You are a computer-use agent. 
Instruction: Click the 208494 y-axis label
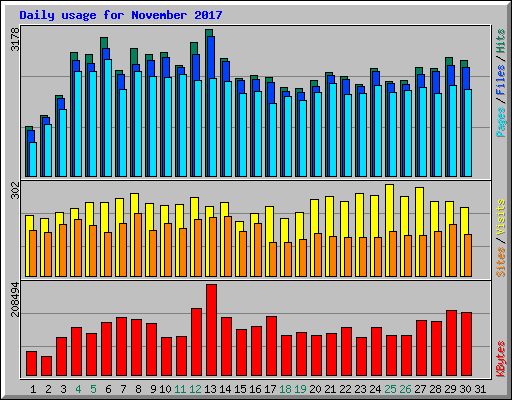(x=15, y=299)
